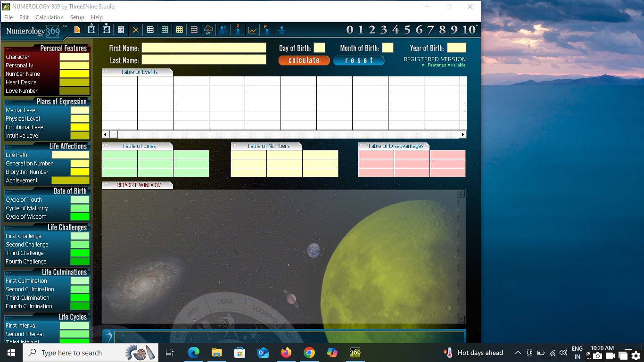The width and height of the screenshot is (644, 362).
Task: Open the Setup menu
Action: [77, 17]
